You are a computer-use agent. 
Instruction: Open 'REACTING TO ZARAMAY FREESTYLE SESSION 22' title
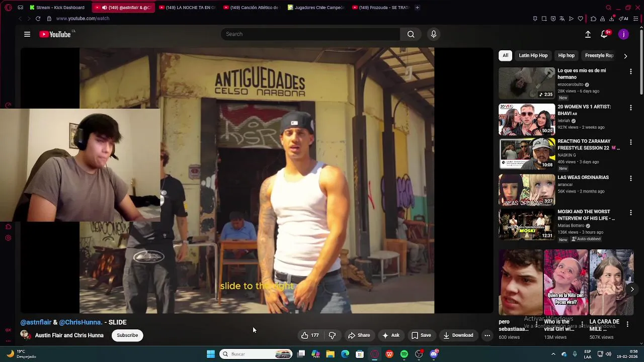click(x=588, y=145)
